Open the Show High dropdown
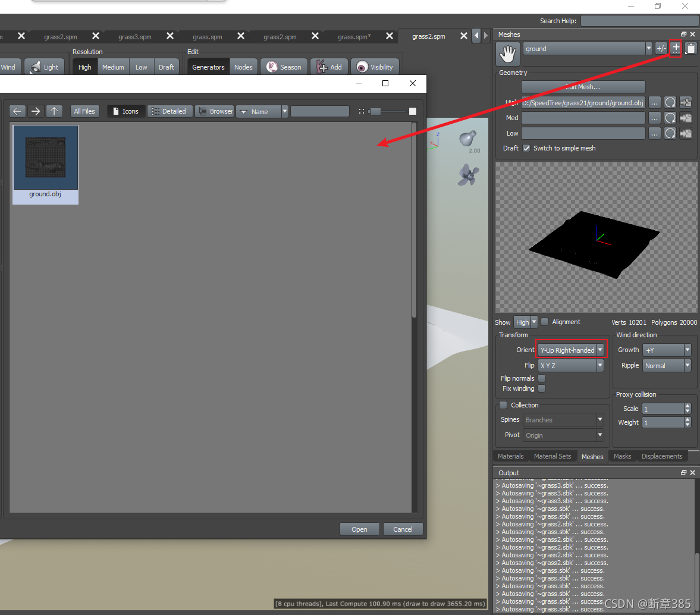Viewport: 700px width, 615px height. (x=526, y=322)
